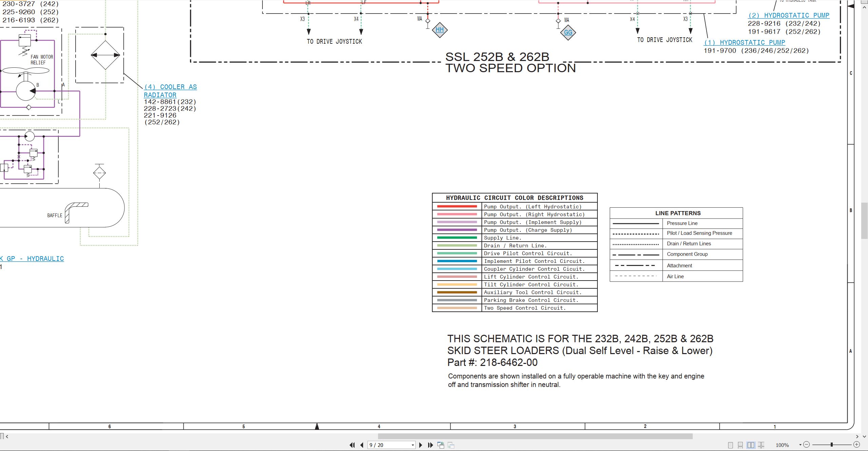Viewport: 868px width, 451px height.
Task: Select the Implement Pilot Control Circuit. text
Action: (534, 261)
